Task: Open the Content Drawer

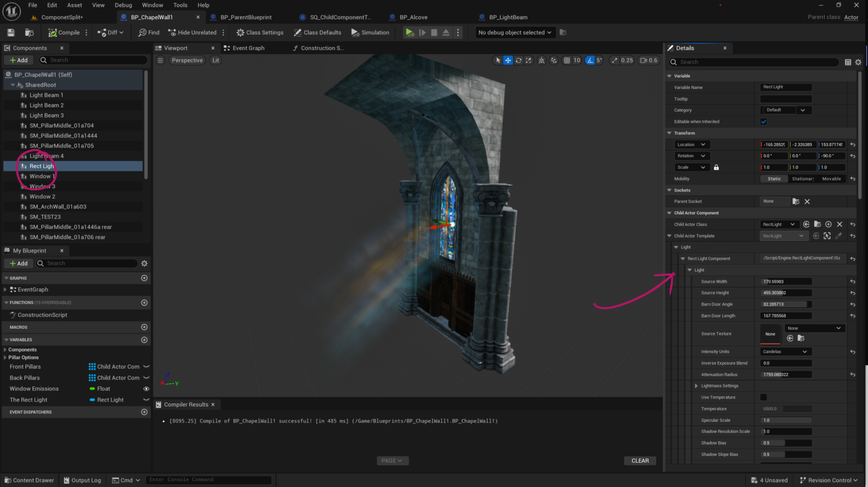Action: (x=29, y=480)
